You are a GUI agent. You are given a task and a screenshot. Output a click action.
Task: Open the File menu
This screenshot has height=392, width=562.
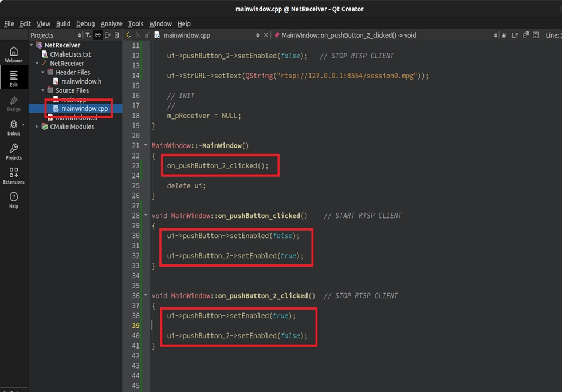point(9,23)
